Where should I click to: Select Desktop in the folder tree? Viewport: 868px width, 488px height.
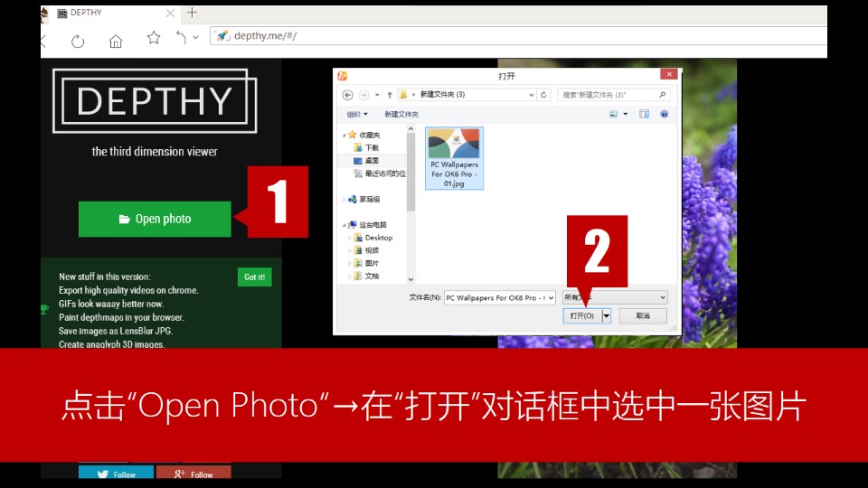click(x=379, y=238)
